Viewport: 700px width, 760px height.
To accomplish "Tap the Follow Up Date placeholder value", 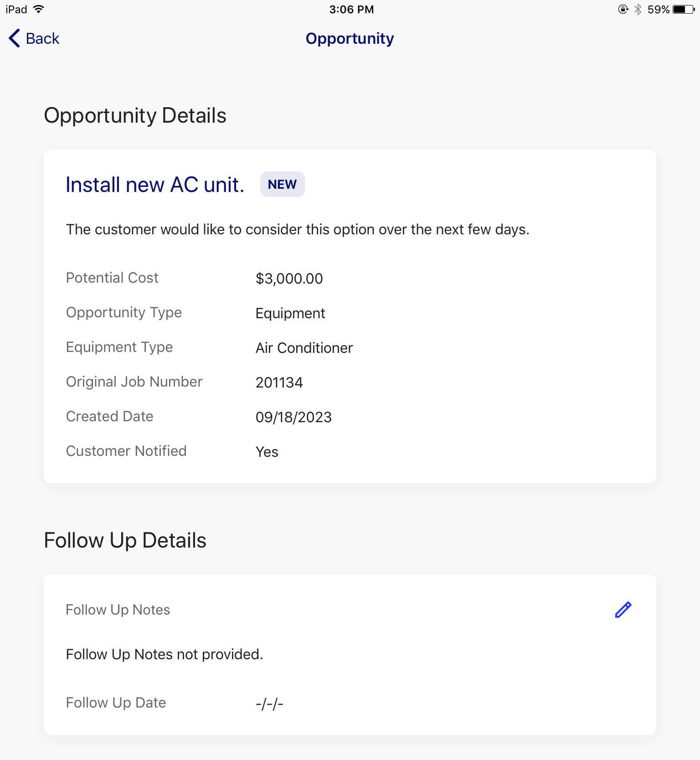I will [x=269, y=704].
